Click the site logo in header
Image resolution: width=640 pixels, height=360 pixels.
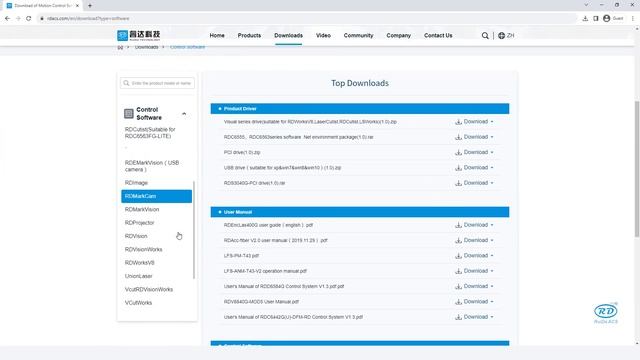click(x=138, y=36)
